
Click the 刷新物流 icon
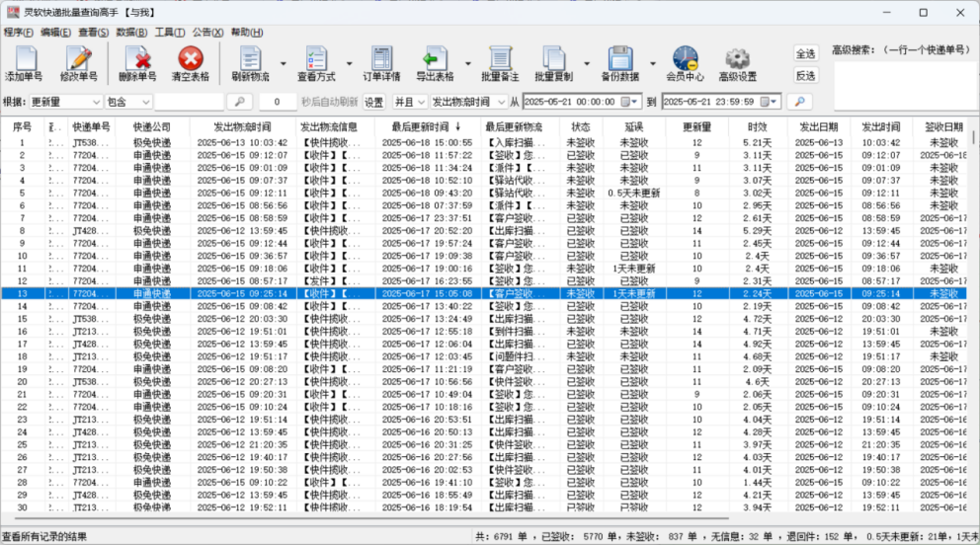point(250,58)
